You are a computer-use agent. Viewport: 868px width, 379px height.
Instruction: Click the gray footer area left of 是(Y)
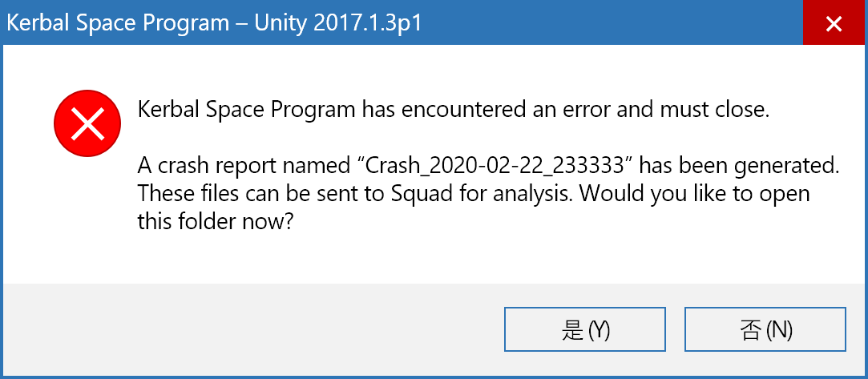tap(249, 330)
